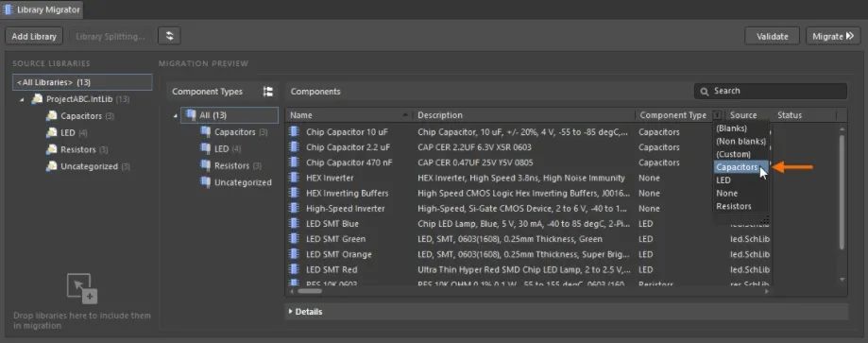Click the refresh libraries icon button

[x=169, y=36]
